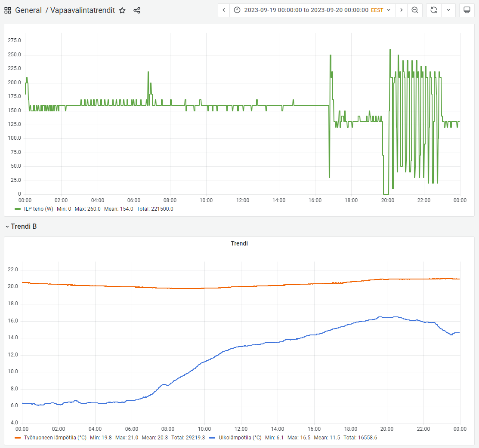This screenshot has width=479, height=448.
Task: Toggle ILP teho (W) series in legend
Action: (38, 209)
